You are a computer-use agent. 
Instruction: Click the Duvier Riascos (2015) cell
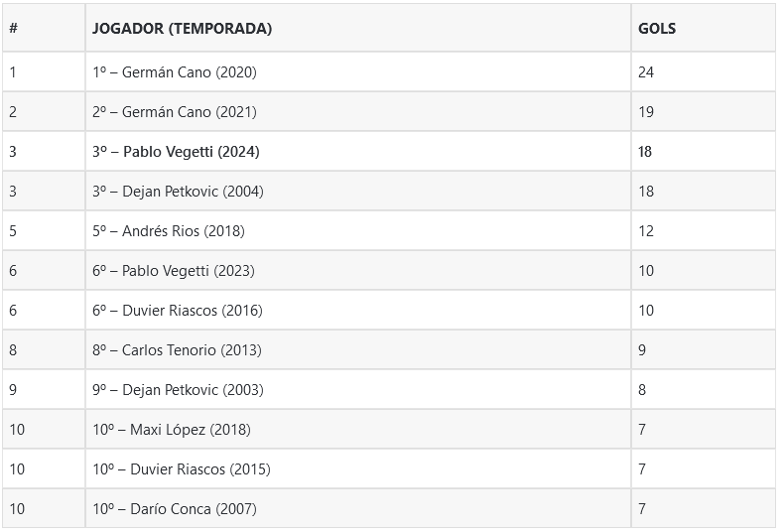click(x=182, y=469)
